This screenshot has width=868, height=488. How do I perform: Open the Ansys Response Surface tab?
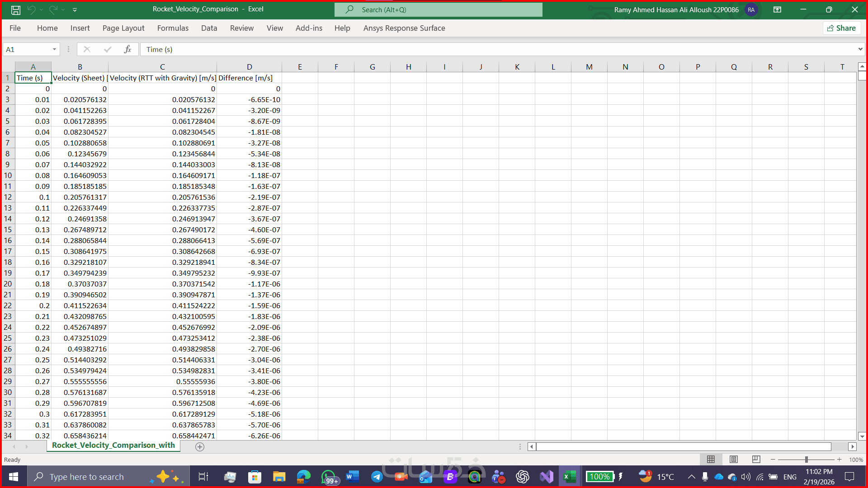404,28
